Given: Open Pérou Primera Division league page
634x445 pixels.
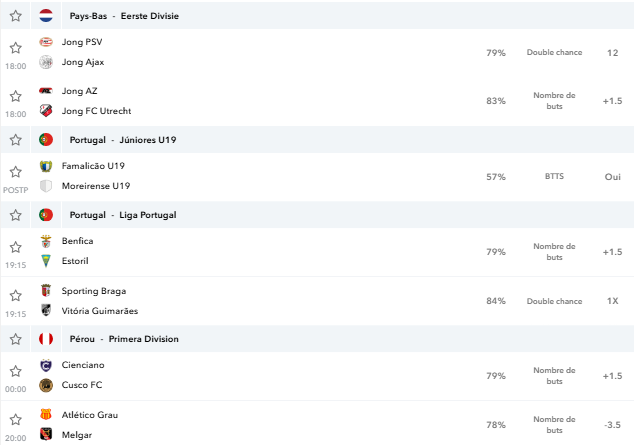Looking at the screenshot, I should (x=124, y=339).
